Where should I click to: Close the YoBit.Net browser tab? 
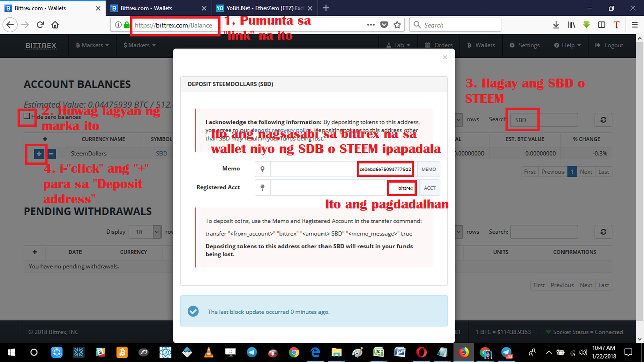[310, 8]
